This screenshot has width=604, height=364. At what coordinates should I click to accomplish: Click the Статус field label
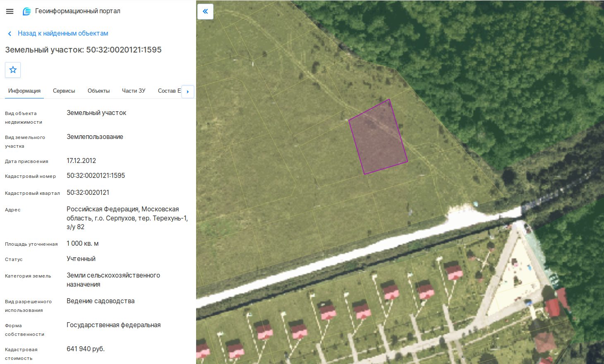click(14, 260)
